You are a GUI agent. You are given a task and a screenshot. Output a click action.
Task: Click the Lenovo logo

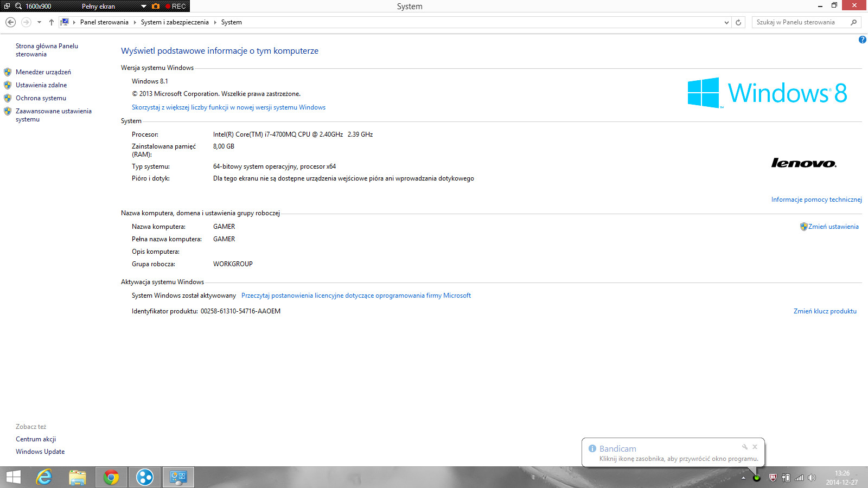804,163
